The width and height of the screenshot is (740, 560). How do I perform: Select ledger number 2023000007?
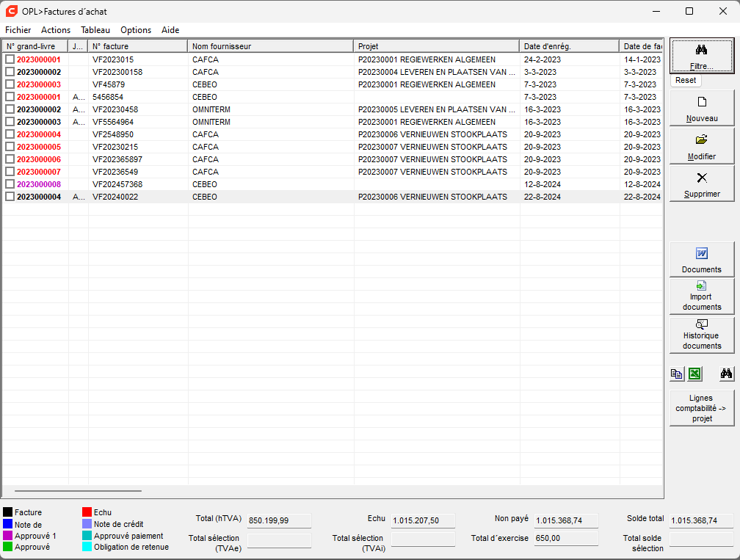point(39,172)
